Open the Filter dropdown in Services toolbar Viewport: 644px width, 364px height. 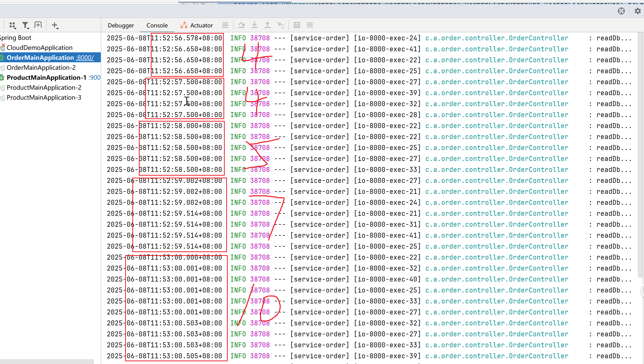pyautogui.click(x=25, y=25)
